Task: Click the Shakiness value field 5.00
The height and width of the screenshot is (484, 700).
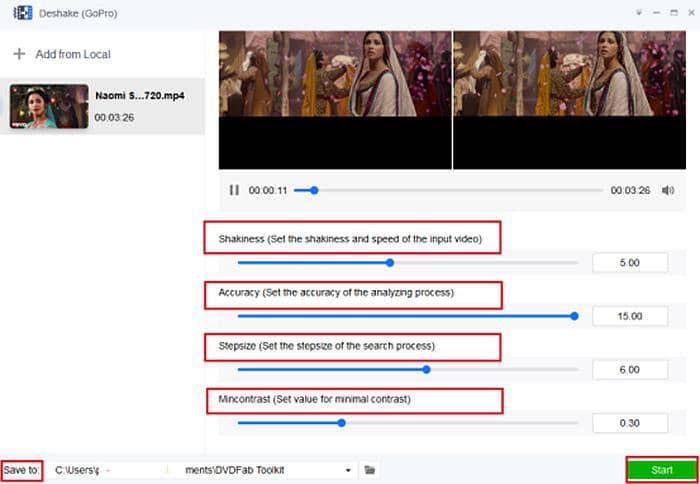Action: click(630, 263)
